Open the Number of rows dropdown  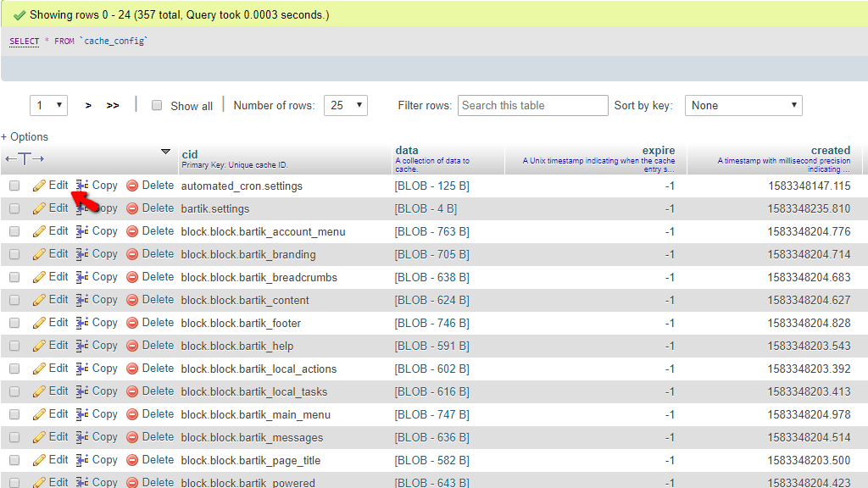[346, 105]
